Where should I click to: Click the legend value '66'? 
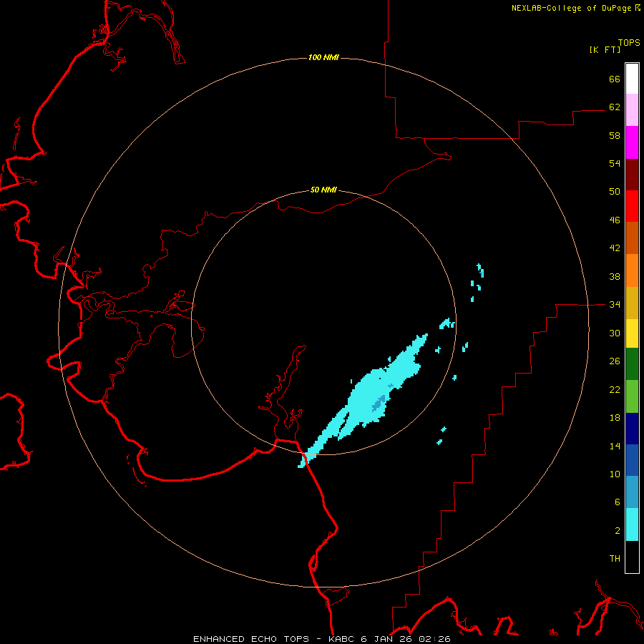615,79
